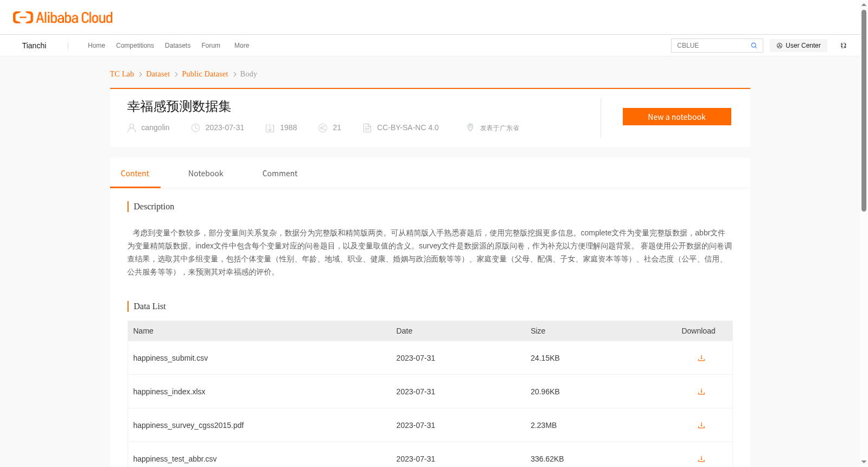Open the Forum menu item
868x467 pixels.
pyautogui.click(x=211, y=46)
